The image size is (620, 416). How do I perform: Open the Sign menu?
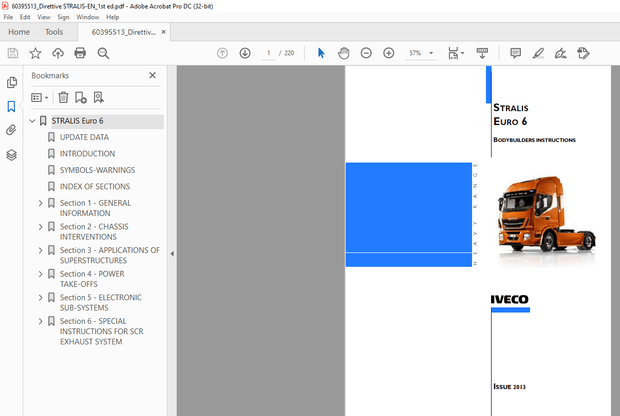click(63, 17)
